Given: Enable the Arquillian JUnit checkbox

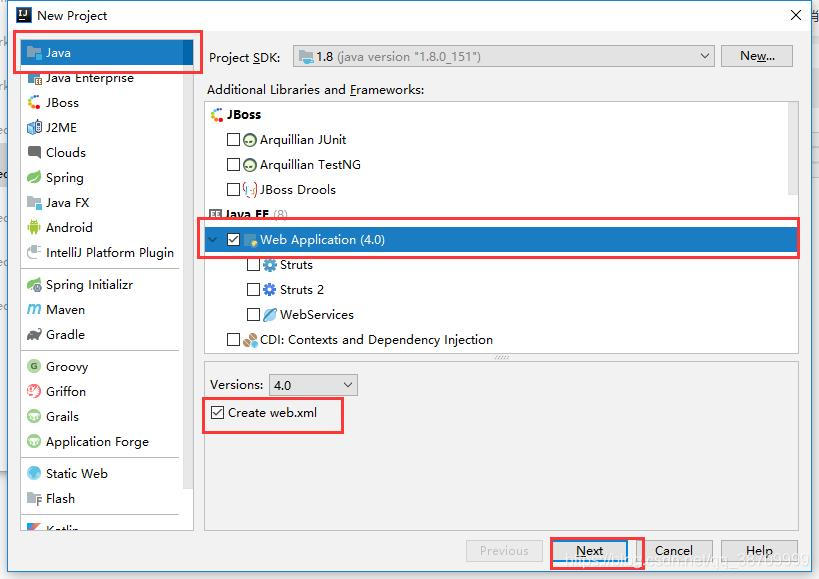Looking at the screenshot, I should pyautogui.click(x=234, y=140).
